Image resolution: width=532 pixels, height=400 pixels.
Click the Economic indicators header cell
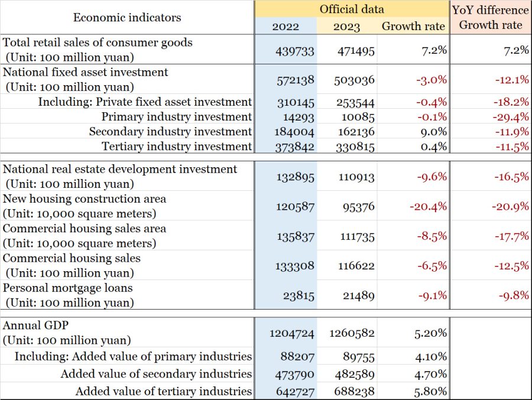click(x=127, y=17)
